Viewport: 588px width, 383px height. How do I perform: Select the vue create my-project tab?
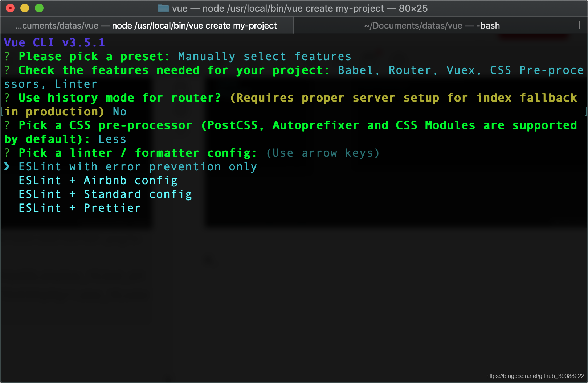point(146,25)
